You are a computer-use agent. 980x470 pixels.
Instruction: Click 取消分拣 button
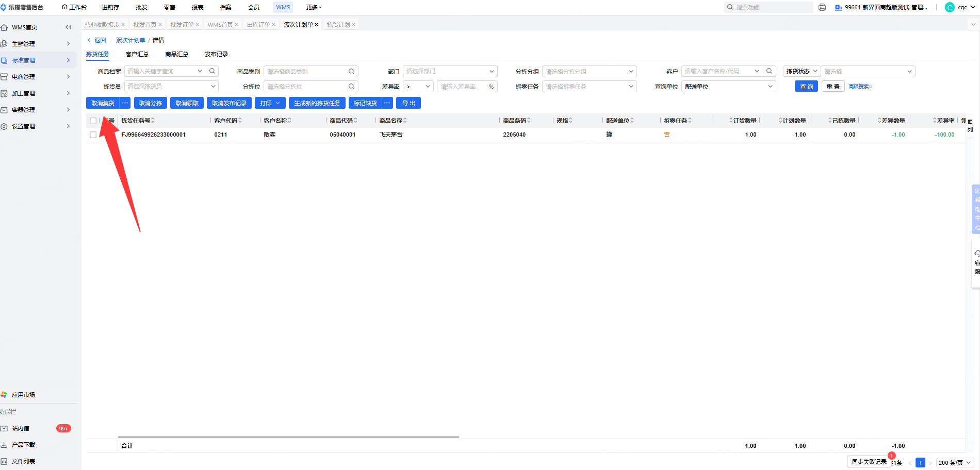click(151, 103)
